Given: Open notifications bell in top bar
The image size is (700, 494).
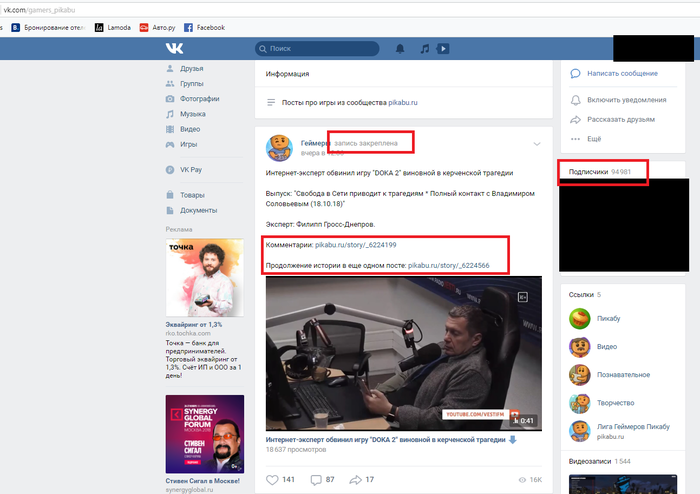Looking at the screenshot, I should pyautogui.click(x=401, y=48).
